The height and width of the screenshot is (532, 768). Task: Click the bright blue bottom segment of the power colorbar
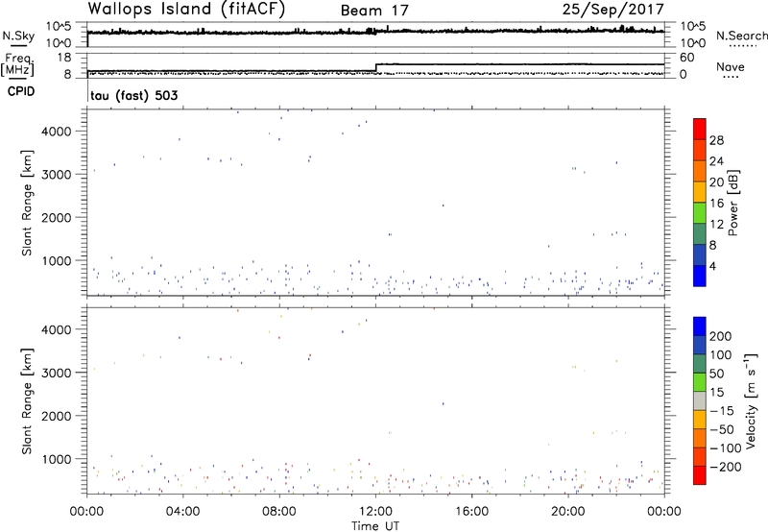click(x=700, y=276)
